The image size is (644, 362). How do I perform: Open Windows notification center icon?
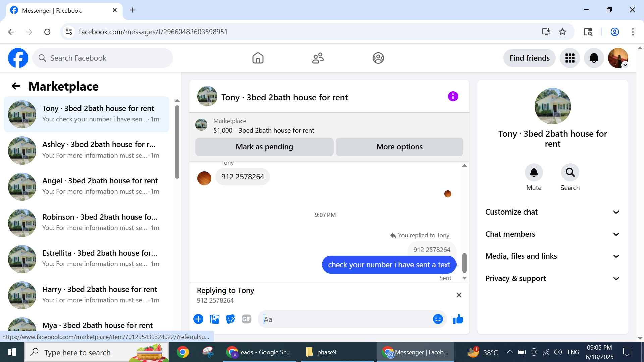coord(627,352)
